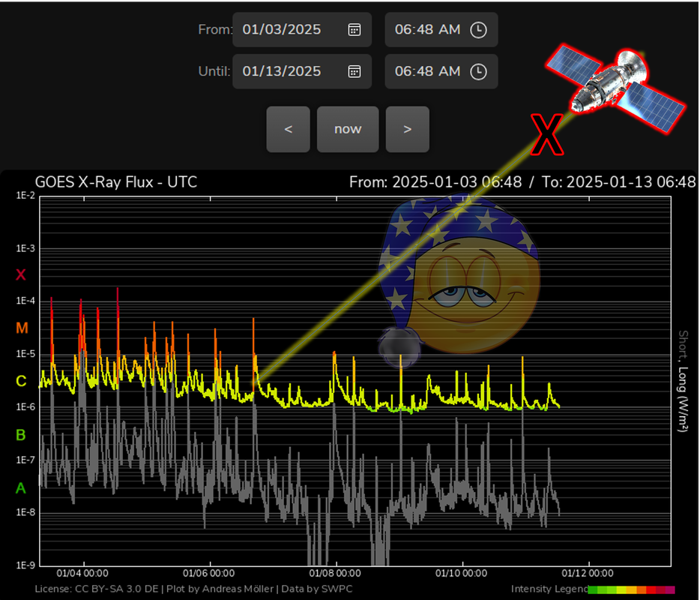Click the sleepy sun emoji overlay
The height and width of the screenshot is (600, 700).
click(459, 280)
